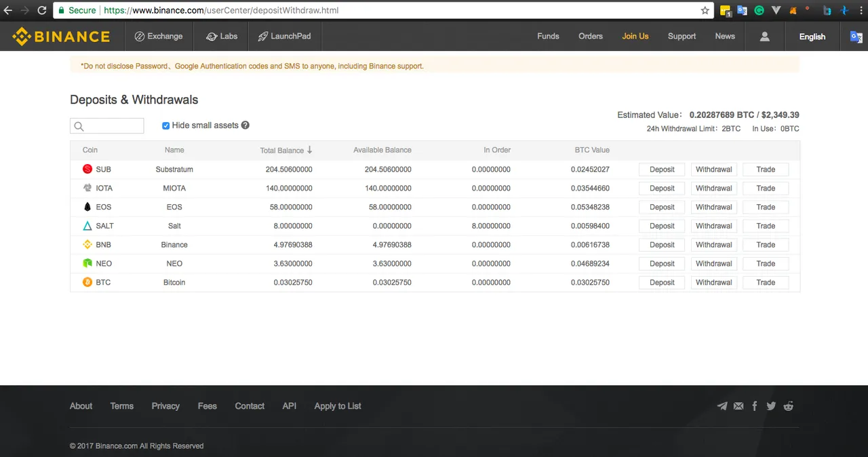Go back in browser

pos(8,10)
